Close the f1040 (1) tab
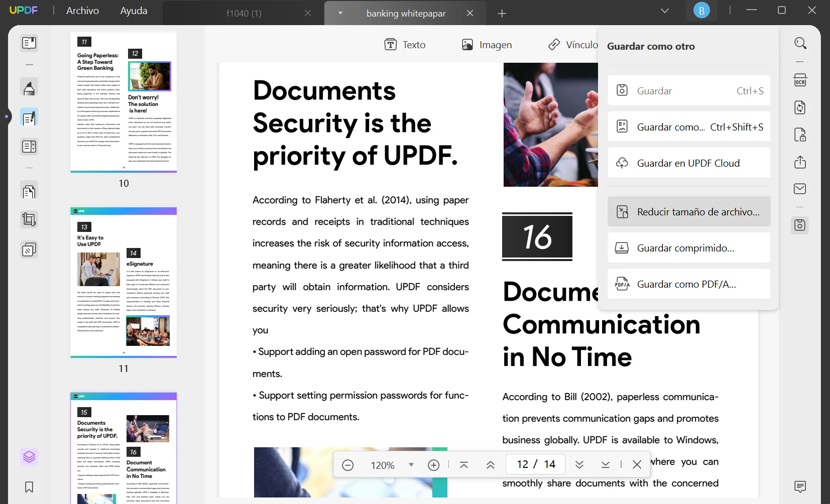 click(308, 13)
